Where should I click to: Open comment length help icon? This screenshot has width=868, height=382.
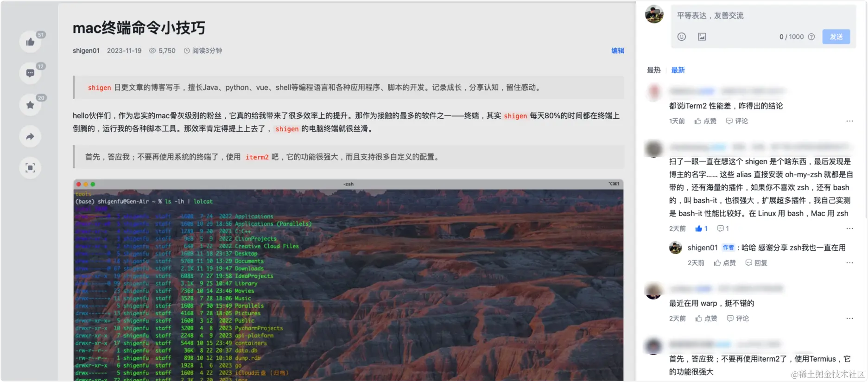(x=811, y=37)
